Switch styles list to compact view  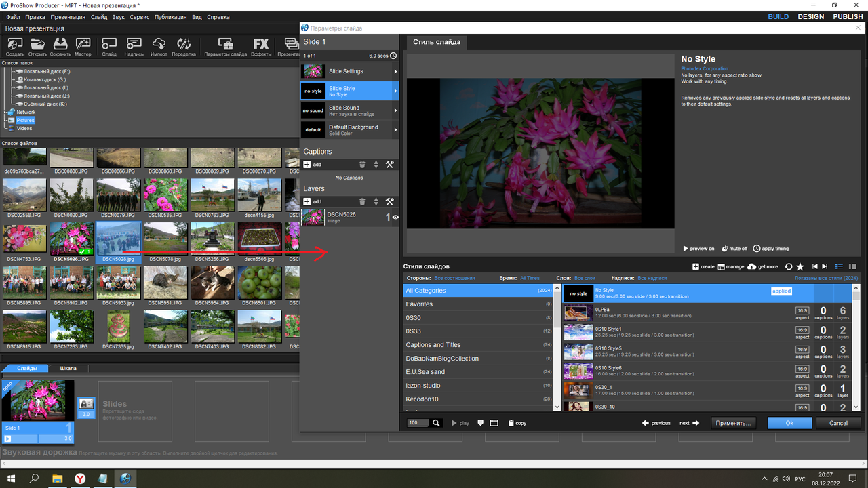click(x=852, y=267)
